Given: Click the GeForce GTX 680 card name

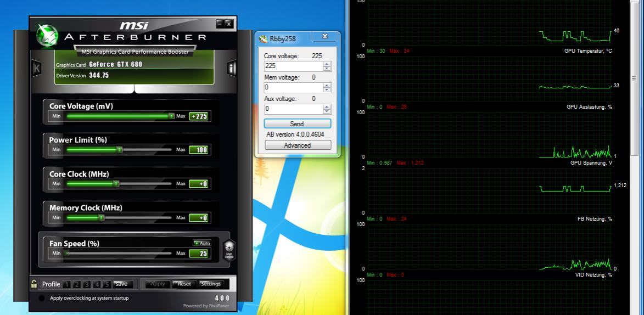Looking at the screenshot, I should 115,64.
